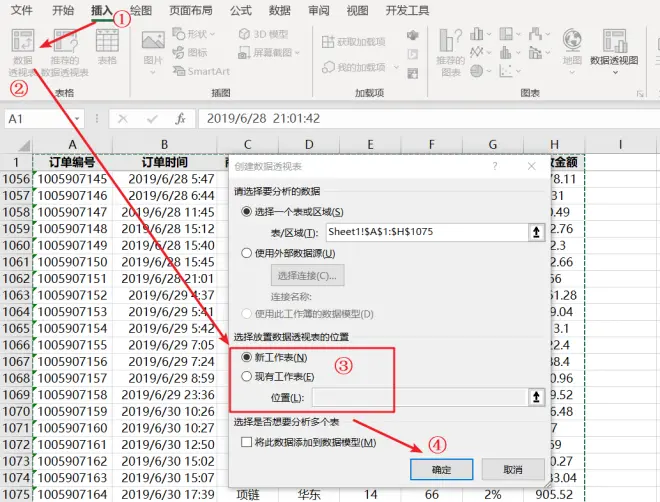Image resolution: width=660 pixels, height=502 pixels.
Task: Click the 取消 (Cancel) button
Action: [513, 470]
